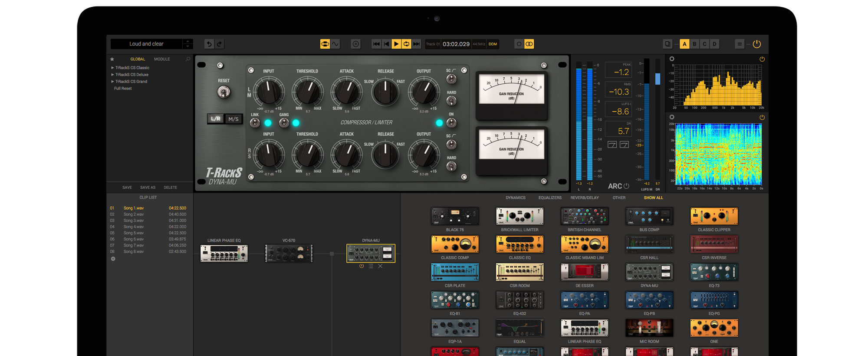The width and height of the screenshot is (868, 356).
Task: Bypass Dyna-Mu via its chain power icon
Action: (362, 266)
